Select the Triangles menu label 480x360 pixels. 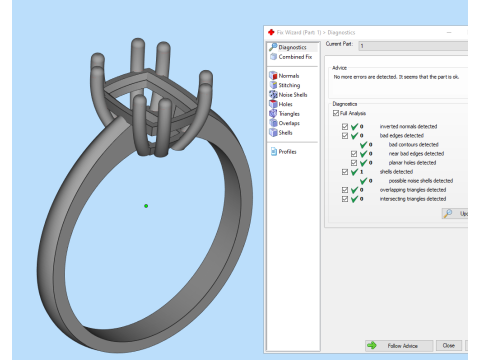(x=289, y=114)
